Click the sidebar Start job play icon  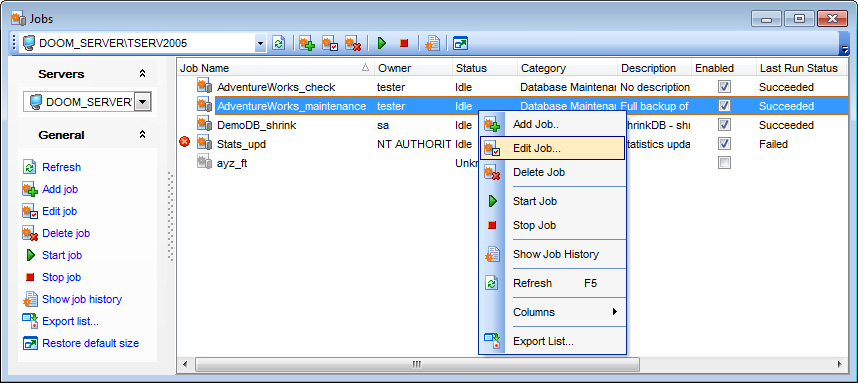(31, 255)
